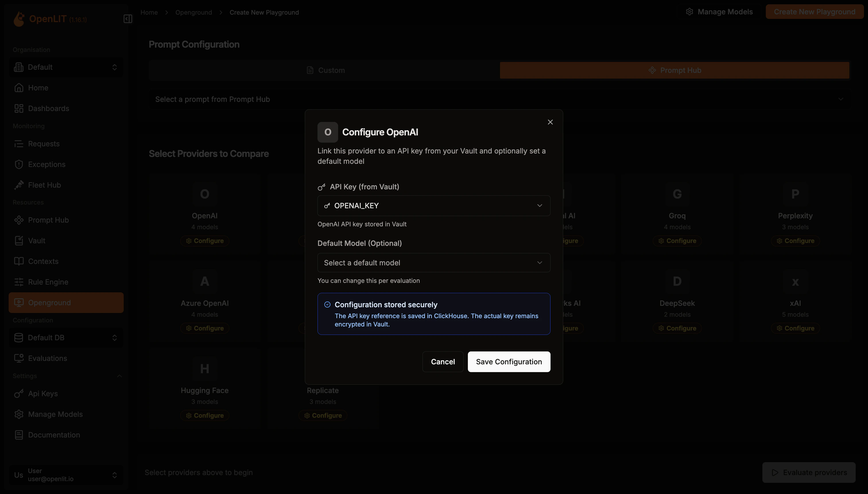Click Openground breadcrumb link
Viewport: 868px width, 494px height.
pyautogui.click(x=193, y=13)
